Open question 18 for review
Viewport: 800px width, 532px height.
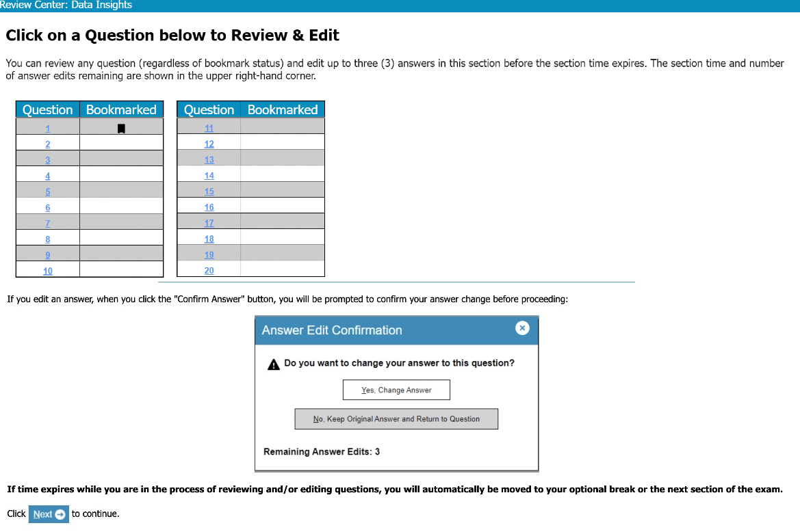point(209,239)
